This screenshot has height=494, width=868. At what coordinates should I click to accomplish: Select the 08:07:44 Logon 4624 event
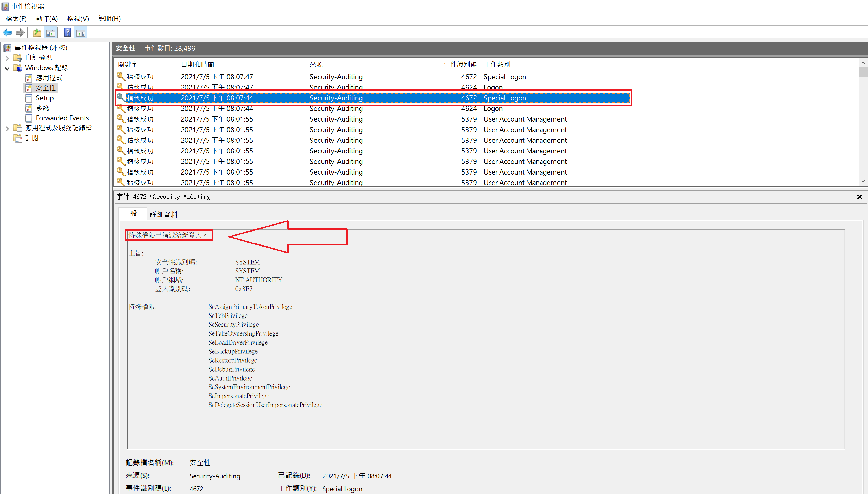click(373, 108)
